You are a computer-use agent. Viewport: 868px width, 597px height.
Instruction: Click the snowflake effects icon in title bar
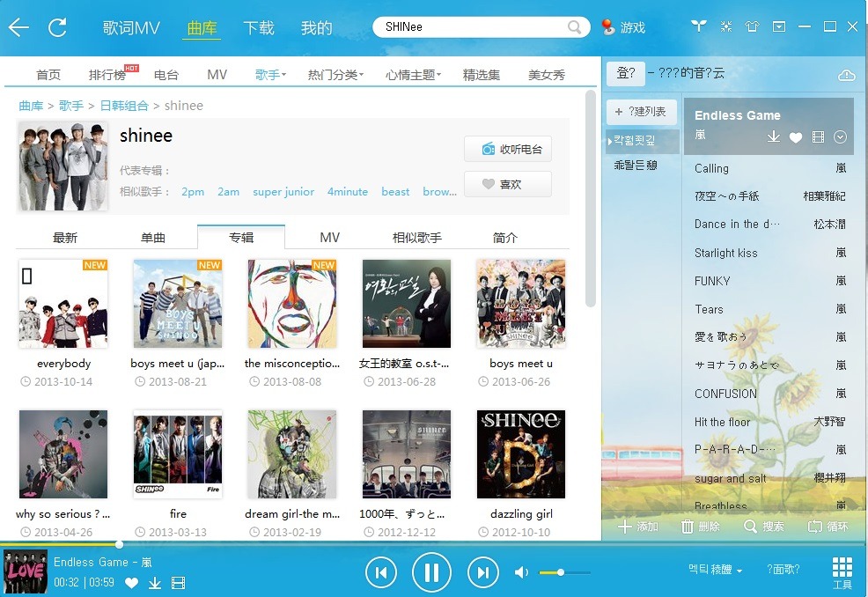tap(725, 26)
